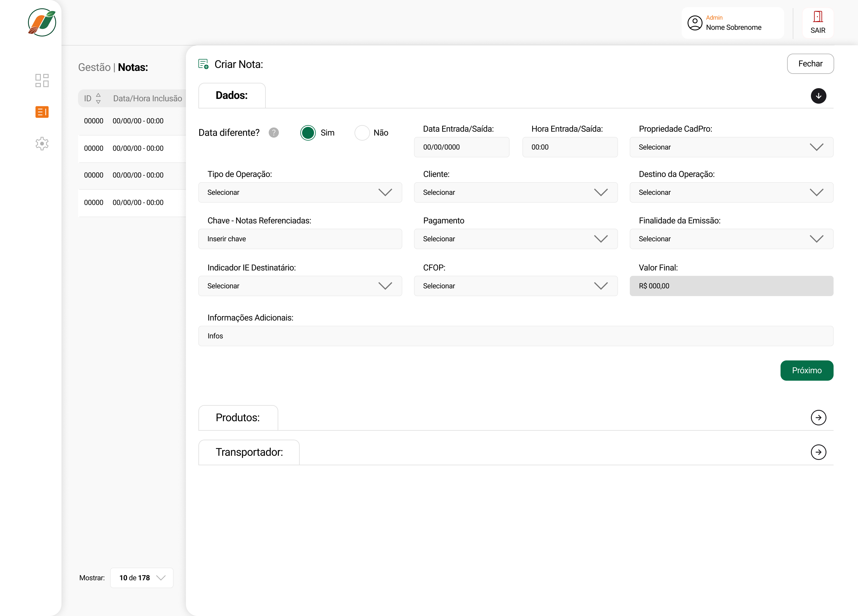Click Data/Hora Inclusão column header
This screenshot has height=616, width=858.
(x=147, y=98)
